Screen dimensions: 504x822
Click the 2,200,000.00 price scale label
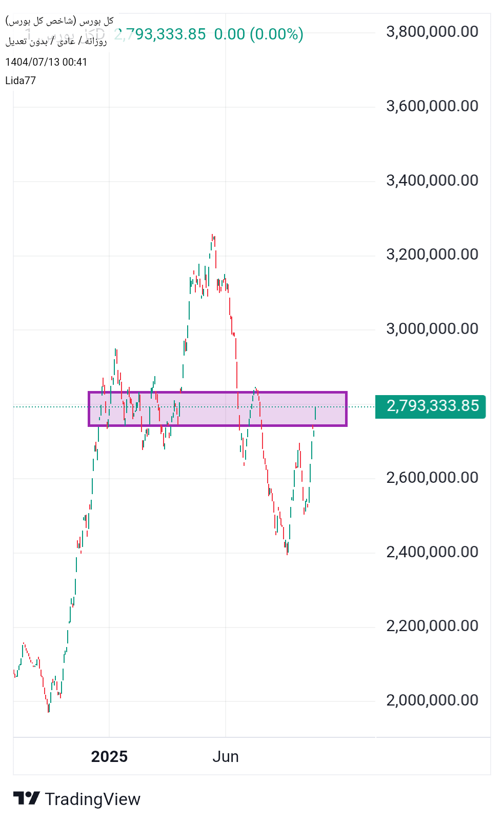pyautogui.click(x=432, y=626)
